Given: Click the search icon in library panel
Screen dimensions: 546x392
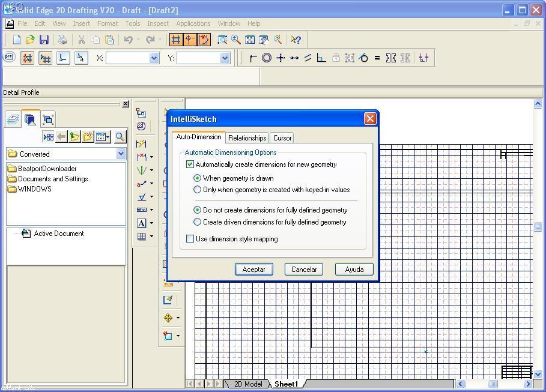Looking at the screenshot, I should point(120,137).
